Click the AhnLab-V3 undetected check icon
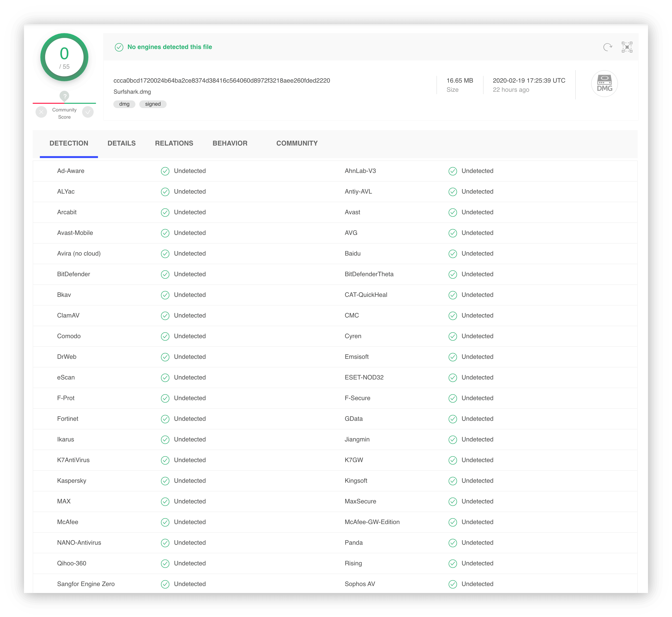 [452, 171]
